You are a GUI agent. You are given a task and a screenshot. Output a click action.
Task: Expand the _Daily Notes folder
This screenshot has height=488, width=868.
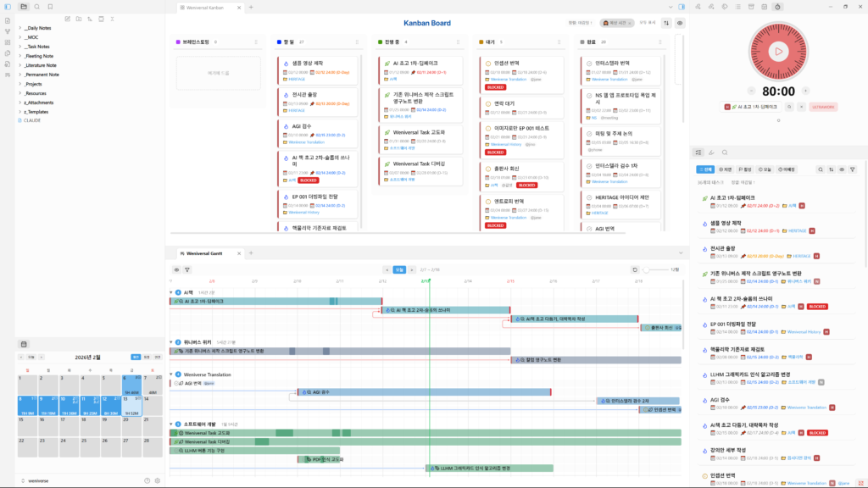19,28
